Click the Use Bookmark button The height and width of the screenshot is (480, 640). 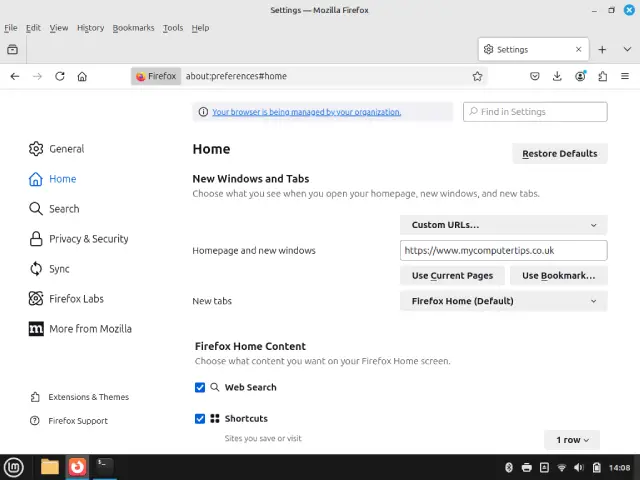[558, 276]
